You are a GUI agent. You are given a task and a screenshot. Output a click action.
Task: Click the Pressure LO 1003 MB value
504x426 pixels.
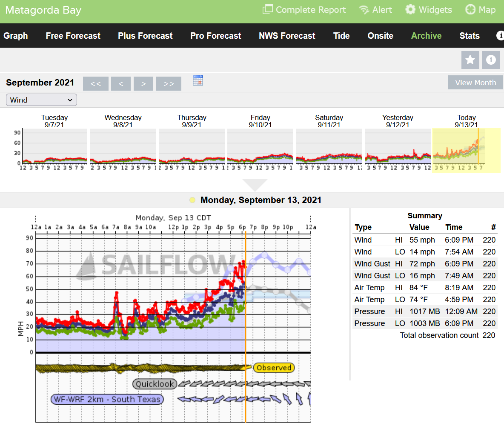(x=424, y=323)
